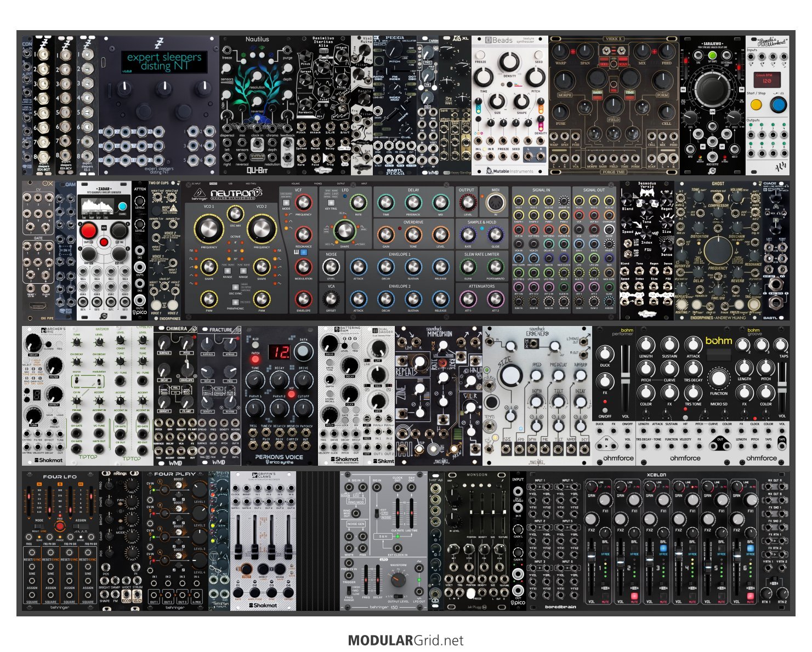
Task: Click the Neutron VCO 1 Frequency knob
Action: tap(209, 229)
